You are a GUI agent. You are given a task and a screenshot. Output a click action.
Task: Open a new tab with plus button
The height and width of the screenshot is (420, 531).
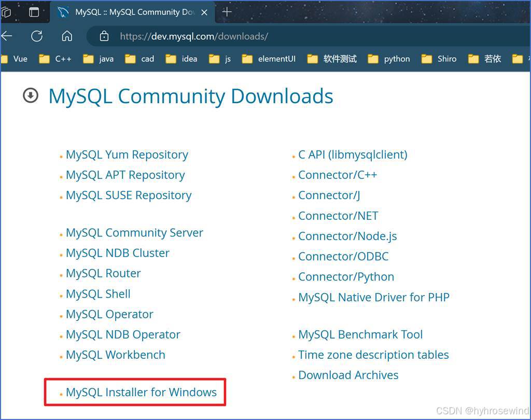(x=227, y=12)
